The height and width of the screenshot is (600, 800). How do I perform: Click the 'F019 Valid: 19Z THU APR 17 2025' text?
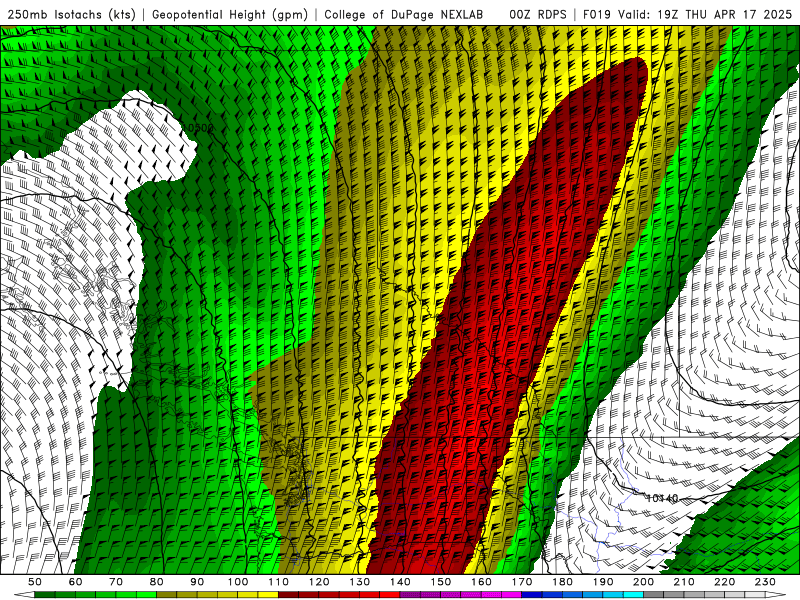687,15
